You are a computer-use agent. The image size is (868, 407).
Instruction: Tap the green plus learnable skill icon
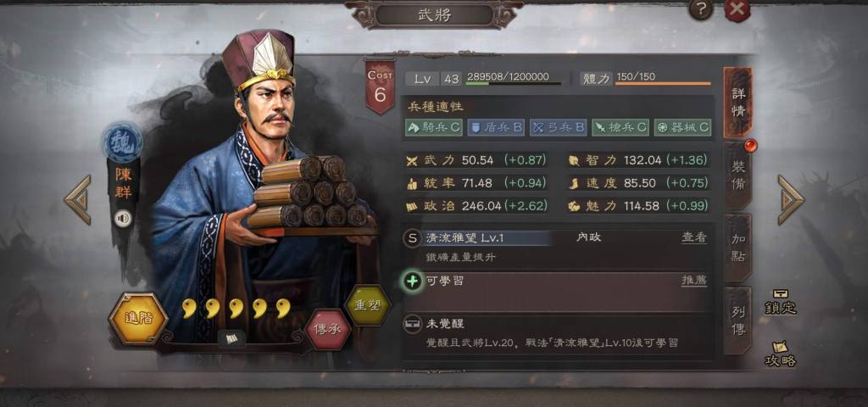pos(413,282)
